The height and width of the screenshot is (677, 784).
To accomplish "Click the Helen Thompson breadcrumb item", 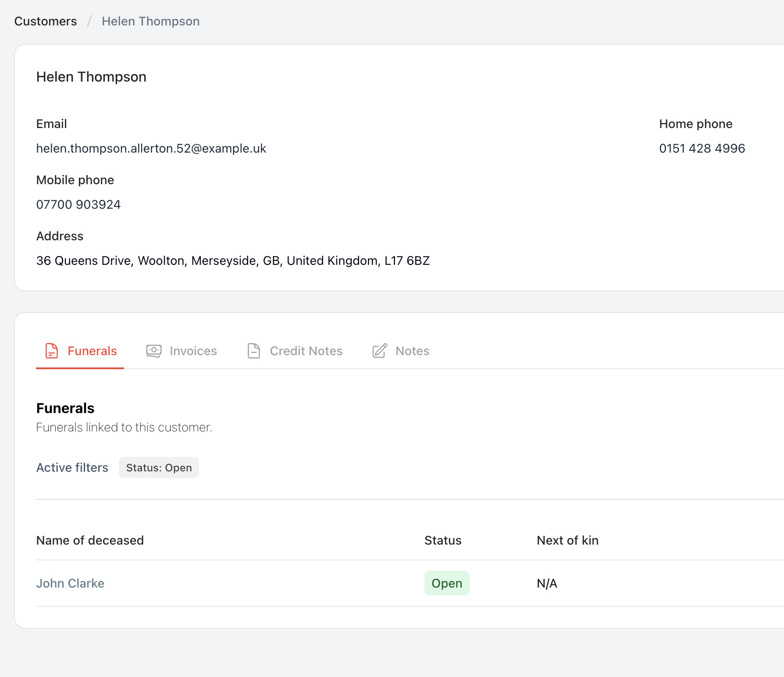I will coord(150,21).
